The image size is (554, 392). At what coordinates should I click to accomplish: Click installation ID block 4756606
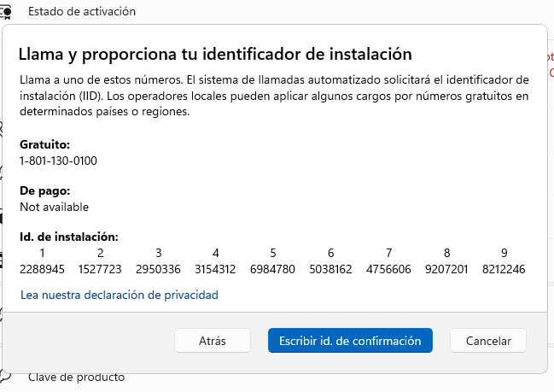[388, 269]
